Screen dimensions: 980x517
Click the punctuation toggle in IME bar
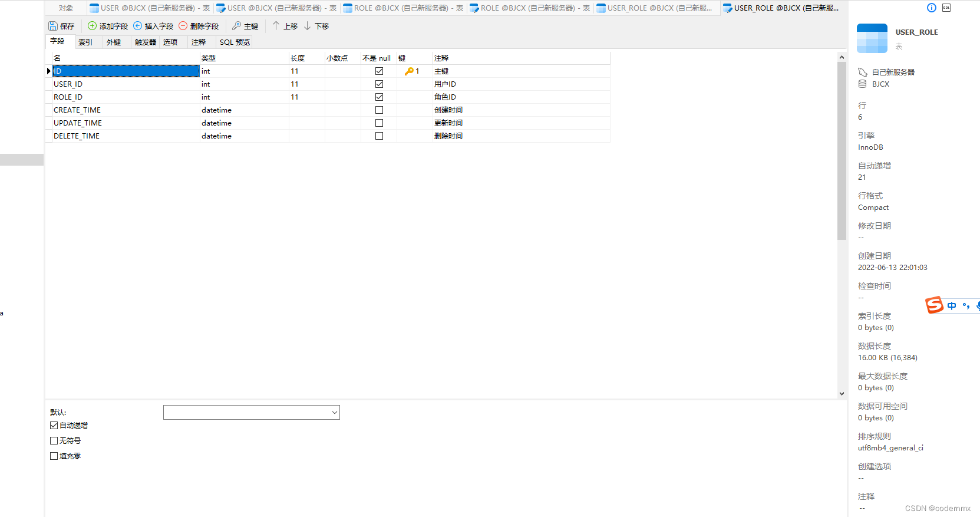coord(966,305)
